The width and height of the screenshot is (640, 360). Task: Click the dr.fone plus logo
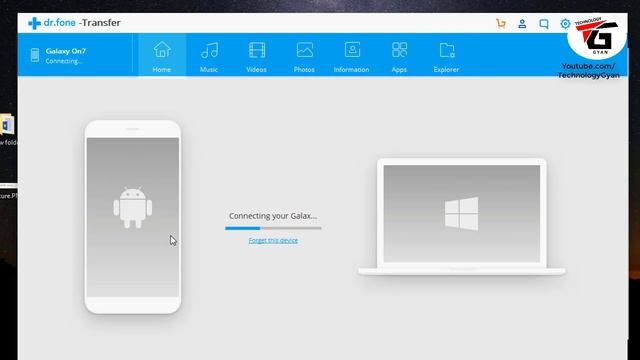(34, 23)
